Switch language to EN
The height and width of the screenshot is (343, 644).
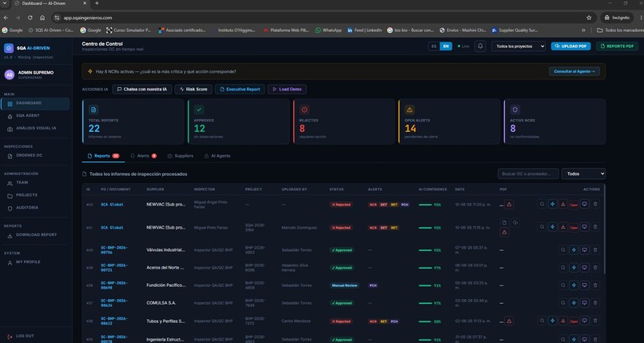pyautogui.click(x=446, y=46)
